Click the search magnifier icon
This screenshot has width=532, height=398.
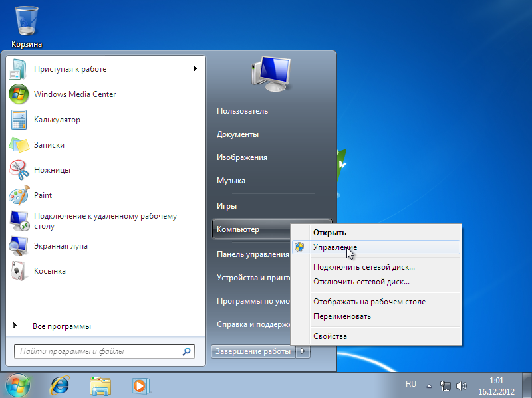click(186, 351)
